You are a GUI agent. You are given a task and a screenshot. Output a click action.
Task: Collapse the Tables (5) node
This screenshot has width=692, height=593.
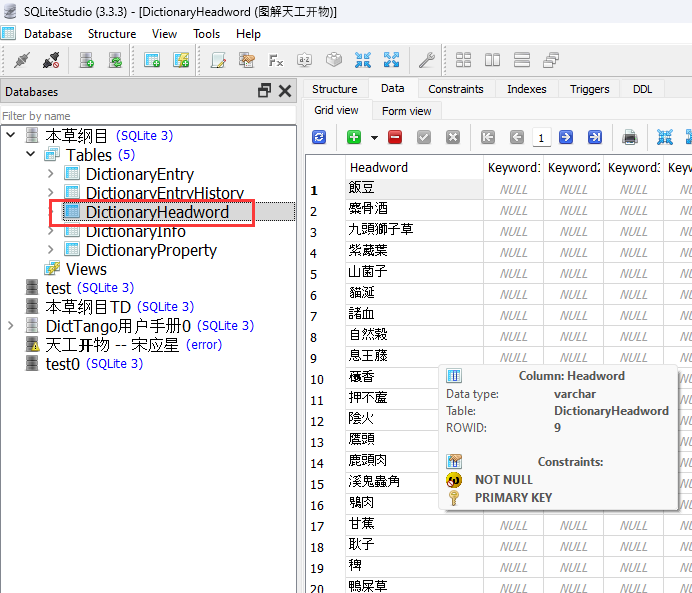[30, 154]
